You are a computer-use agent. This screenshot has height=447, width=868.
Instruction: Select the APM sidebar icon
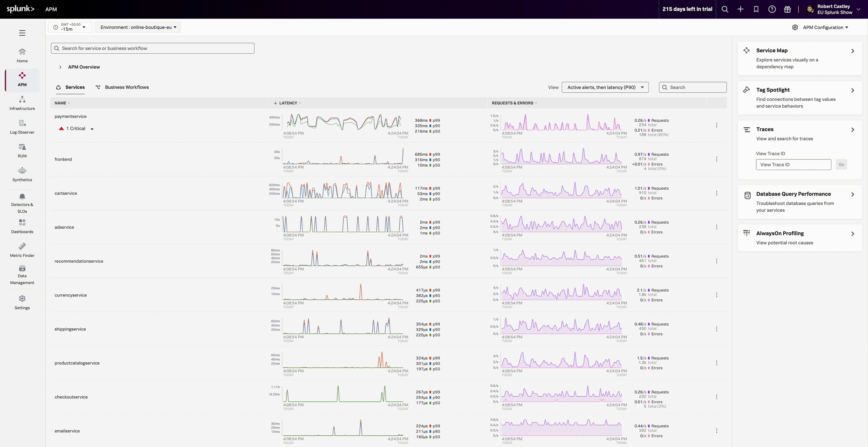pyautogui.click(x=22, y=75)
